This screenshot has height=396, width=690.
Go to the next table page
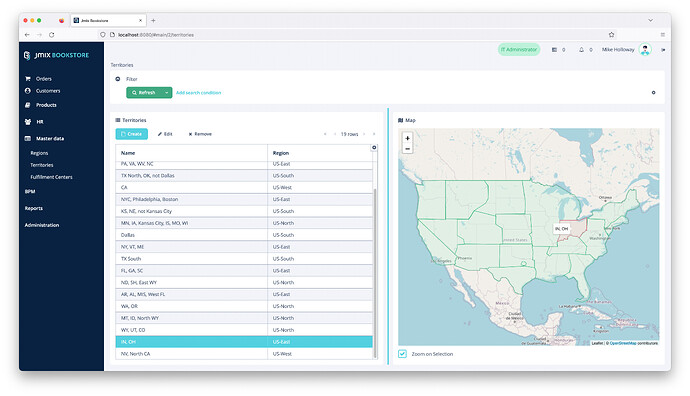coord(364,134)
